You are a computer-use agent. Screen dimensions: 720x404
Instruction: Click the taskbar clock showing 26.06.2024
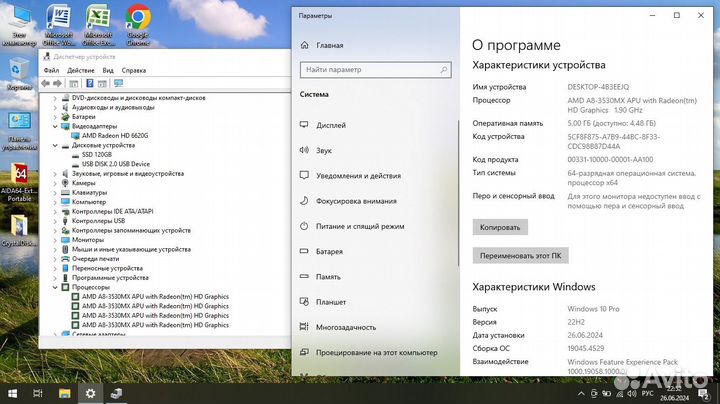[675, 393]
